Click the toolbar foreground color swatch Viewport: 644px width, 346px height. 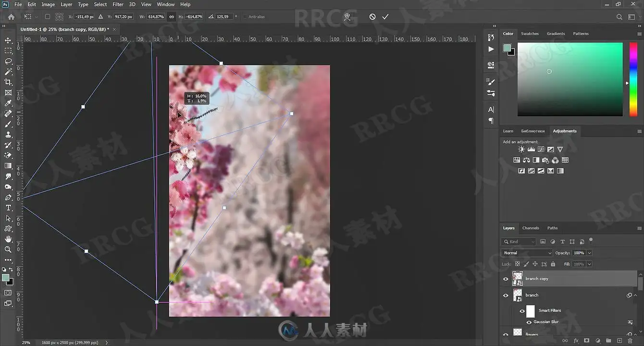pyautogui.click(x=5, y=278)
